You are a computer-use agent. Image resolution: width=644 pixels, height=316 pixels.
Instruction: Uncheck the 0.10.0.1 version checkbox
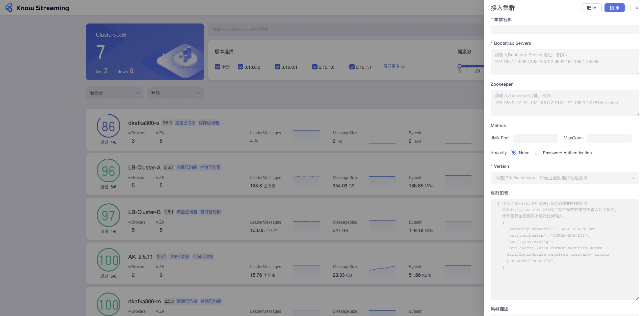click(x=278, y=67)
